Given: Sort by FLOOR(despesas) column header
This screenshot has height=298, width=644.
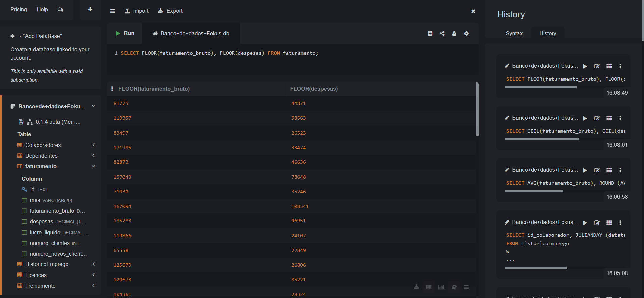Looking at the screenshot, I should (314, 89).
